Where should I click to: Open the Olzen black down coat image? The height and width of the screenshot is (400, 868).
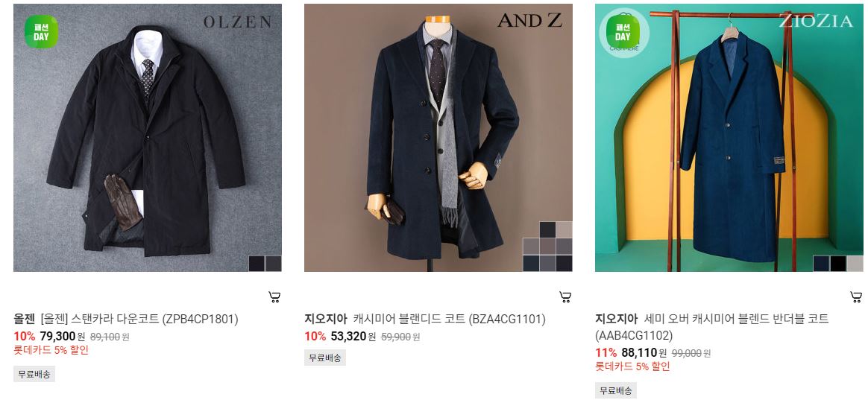147,138
